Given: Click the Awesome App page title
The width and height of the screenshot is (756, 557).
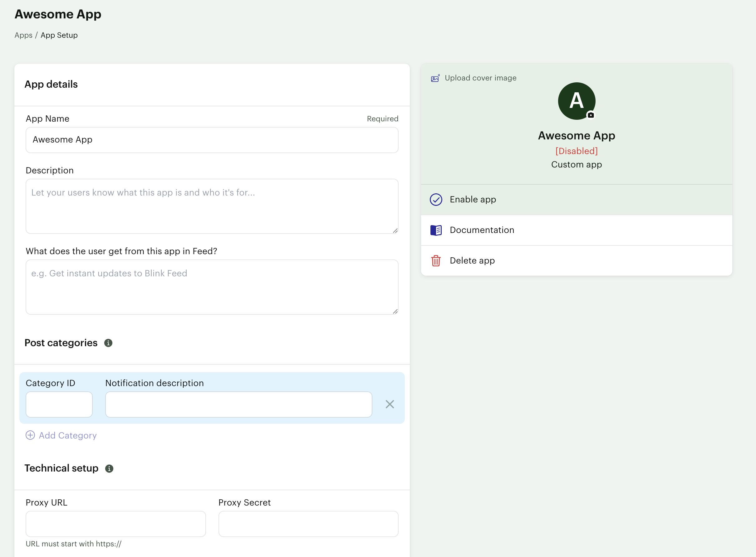Looking at the screenshot, I should 58,14.
